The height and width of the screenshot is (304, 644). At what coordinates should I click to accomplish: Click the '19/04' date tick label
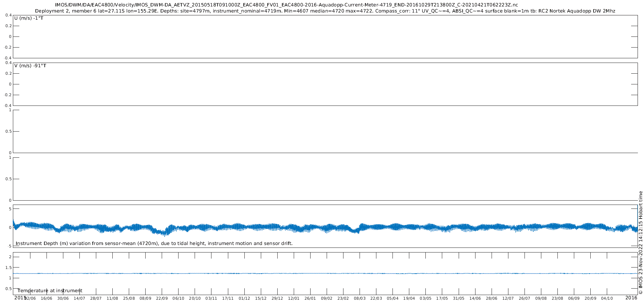pyautogui.click(x=409, y=298)
